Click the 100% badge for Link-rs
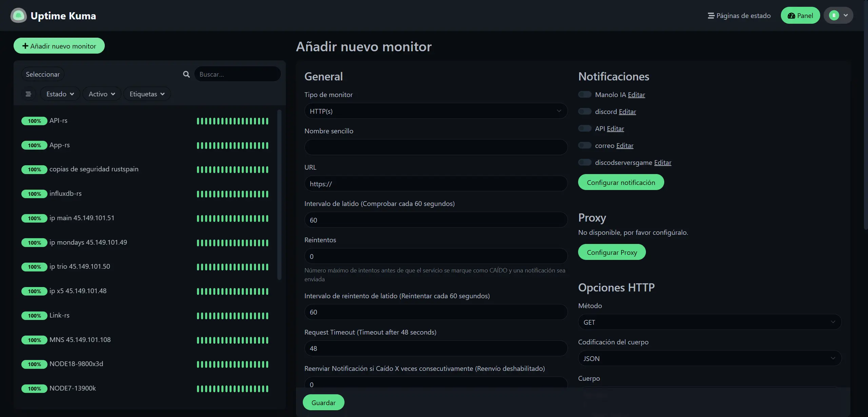The image size is (868, 417). click(34, 316)
